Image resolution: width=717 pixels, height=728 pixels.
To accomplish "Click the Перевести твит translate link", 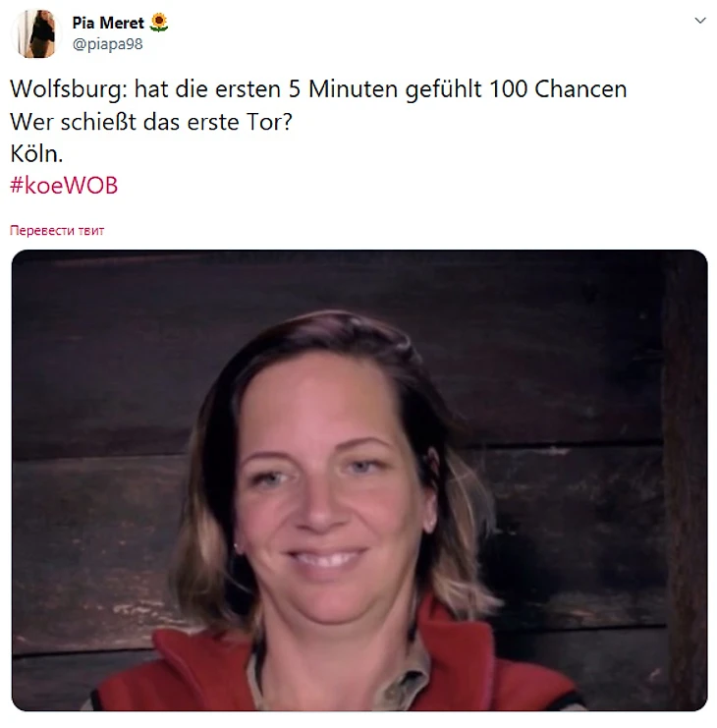I will 57,230.
